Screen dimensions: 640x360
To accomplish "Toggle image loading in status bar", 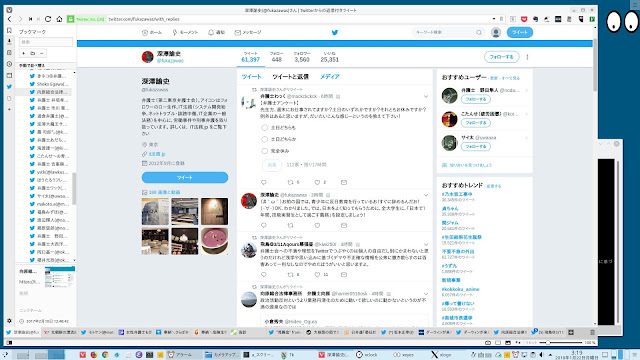I will [508, 343].
